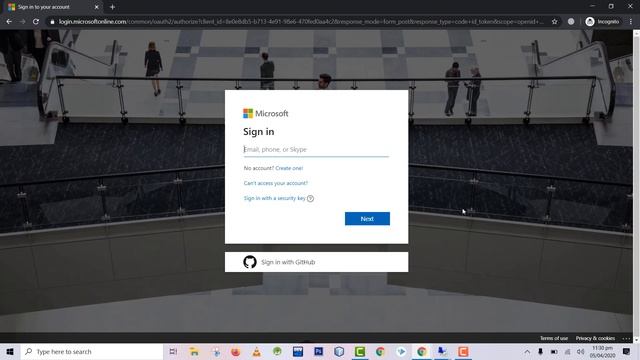Launch Firefox from the taskbar
The height and width of the screenshot is (360, 640).
(x=236, y=351)
